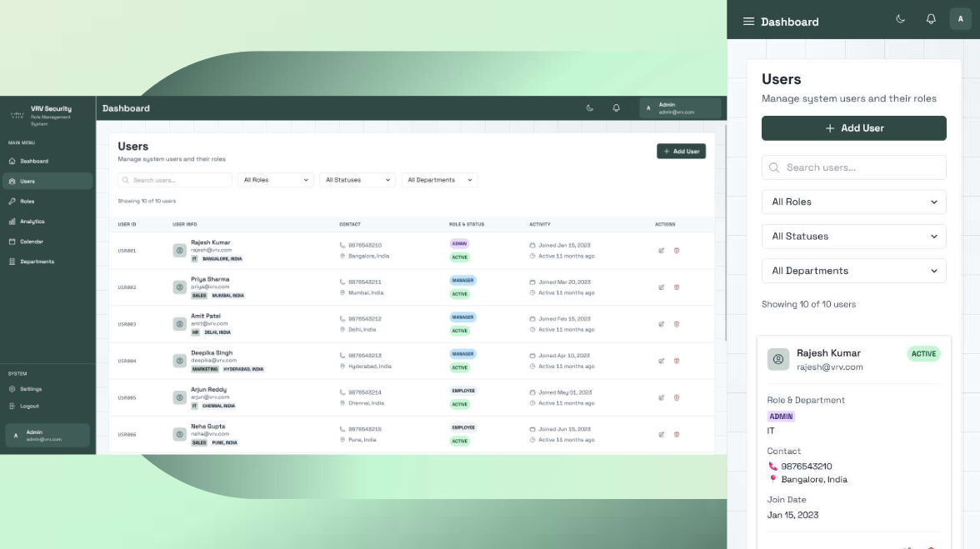Open the hamburger menu in the mobile header

pyautogui.click(x=747, y=21)
